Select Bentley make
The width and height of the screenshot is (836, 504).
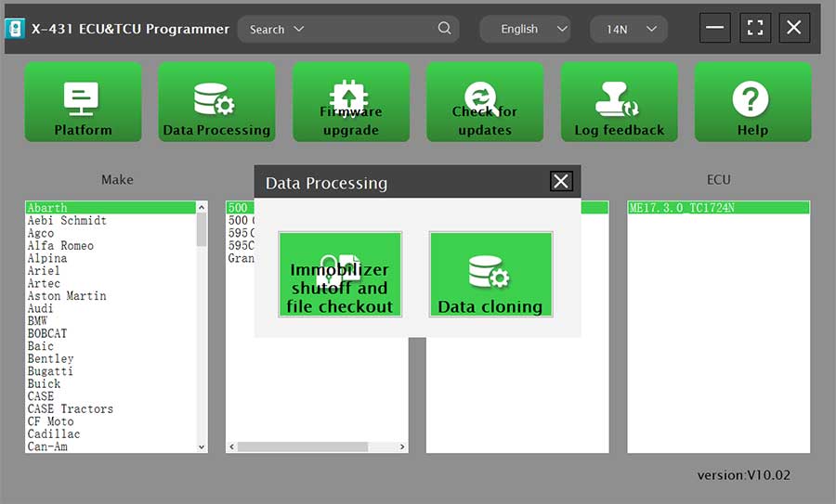click(x=111, y=358)
